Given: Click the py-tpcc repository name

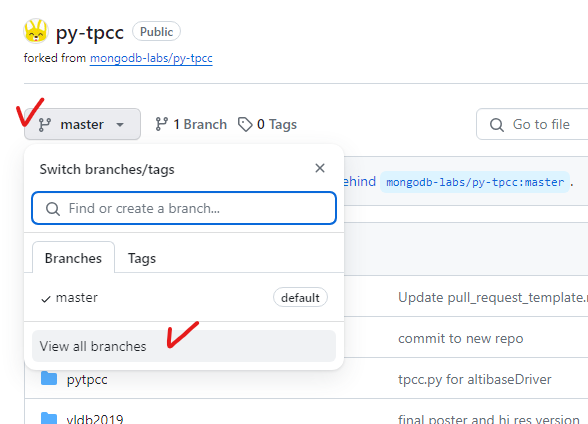Looking at the screenshot, I should pos(90,33).
